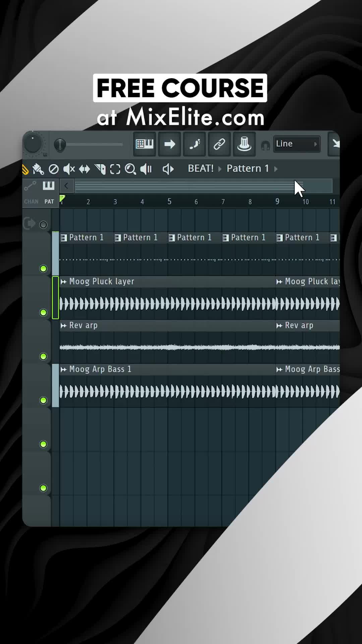Select the Slice tool

(100, 169)
